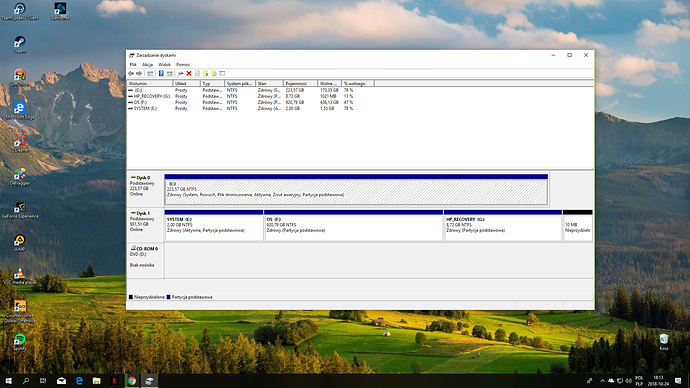Open File Explorer from the taskbar
Screen dimensions: 690x388
pyautogui.click(x=96, y=381)
